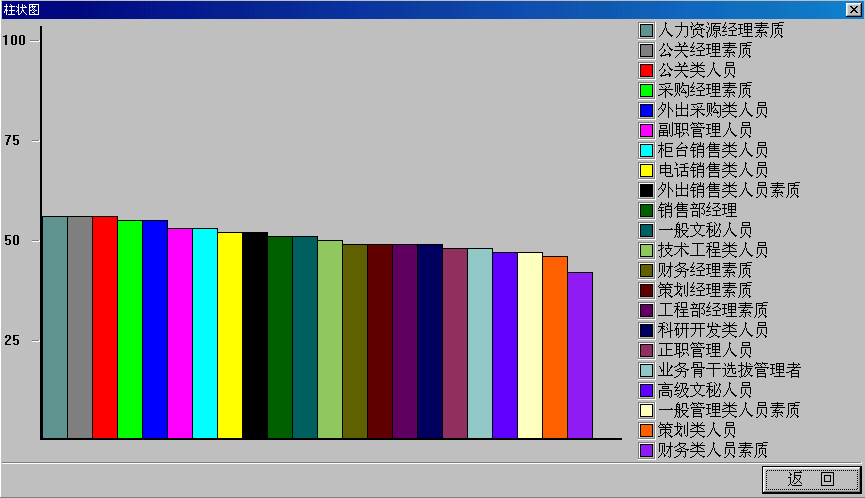Click the 外出采购类人员 blue legend swatch
865x498 pixels.
646,110
